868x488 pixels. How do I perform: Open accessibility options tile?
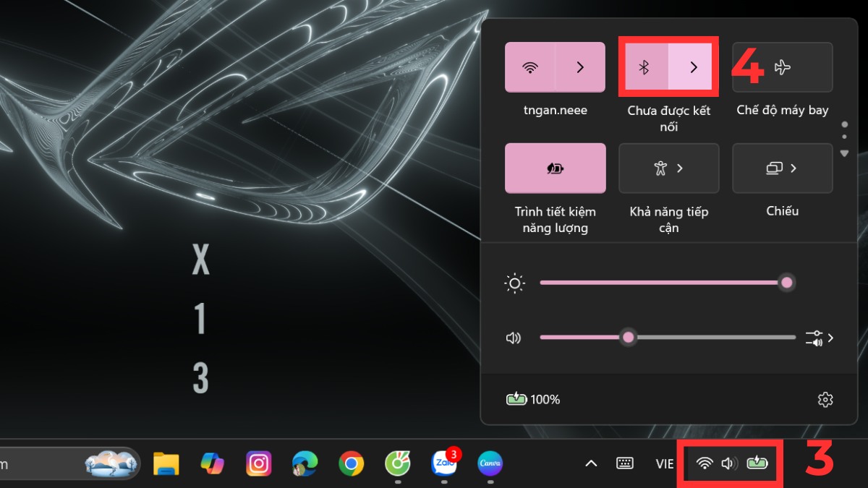pyautogui.click(x=668, y=168)
